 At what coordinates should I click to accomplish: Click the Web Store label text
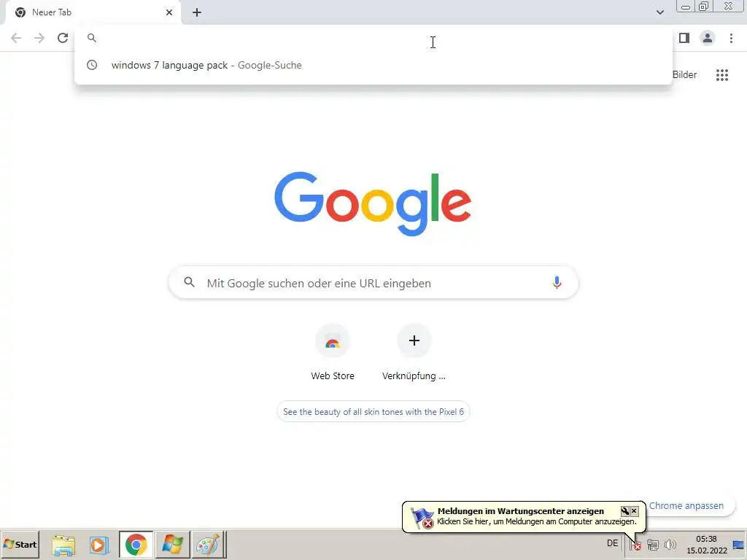(x=333, y=376)
